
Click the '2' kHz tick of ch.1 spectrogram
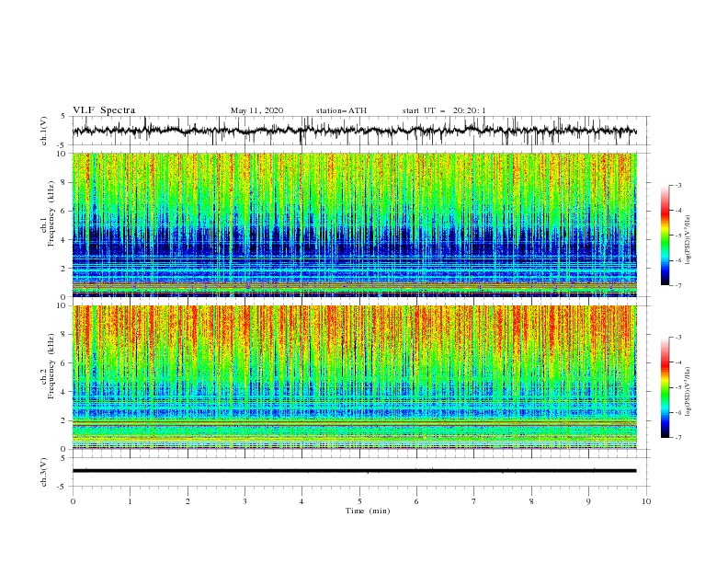(x=63, y=268)
